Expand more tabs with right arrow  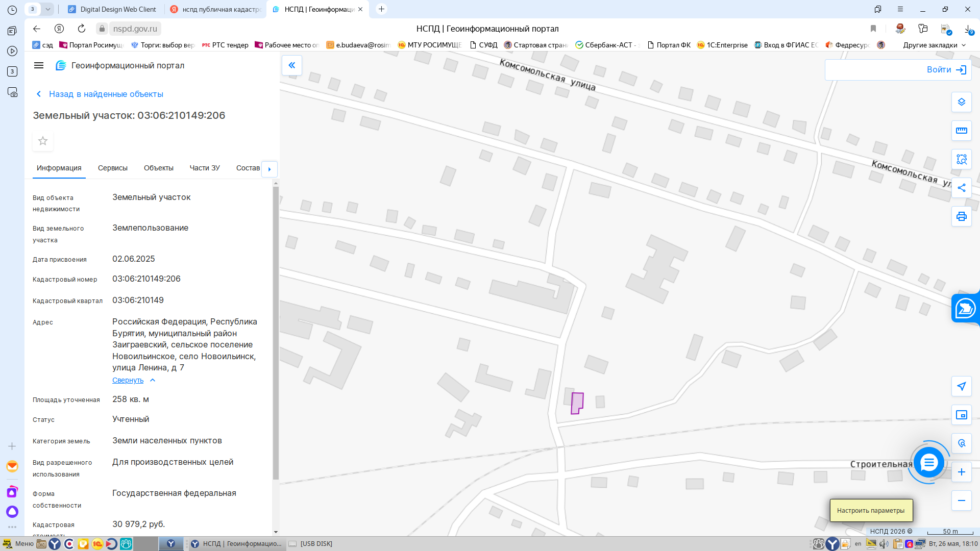269,169
